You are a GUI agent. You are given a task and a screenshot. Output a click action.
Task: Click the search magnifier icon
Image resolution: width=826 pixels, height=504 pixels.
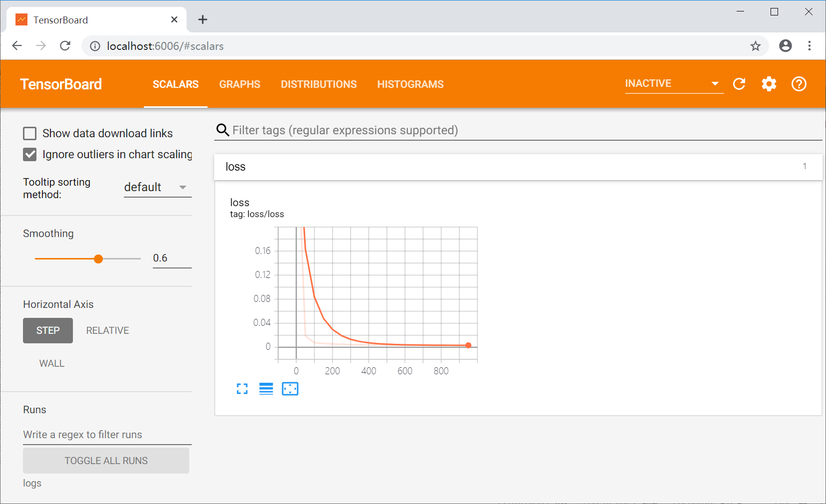coord(223,130)
